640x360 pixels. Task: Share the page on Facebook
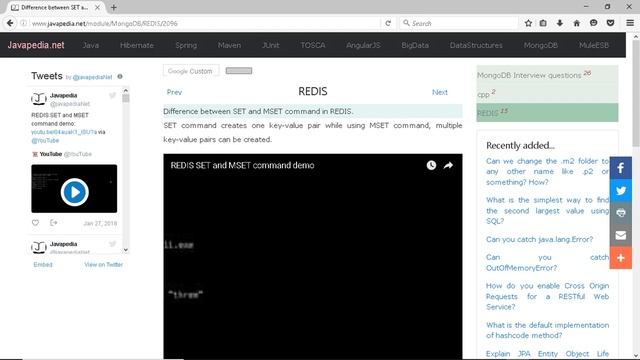(621, 168)
